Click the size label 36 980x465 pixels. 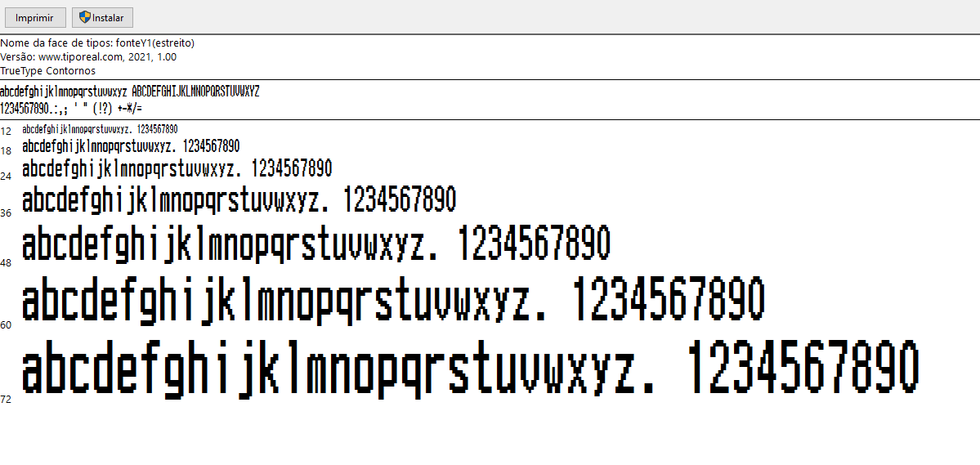[6, 213]
